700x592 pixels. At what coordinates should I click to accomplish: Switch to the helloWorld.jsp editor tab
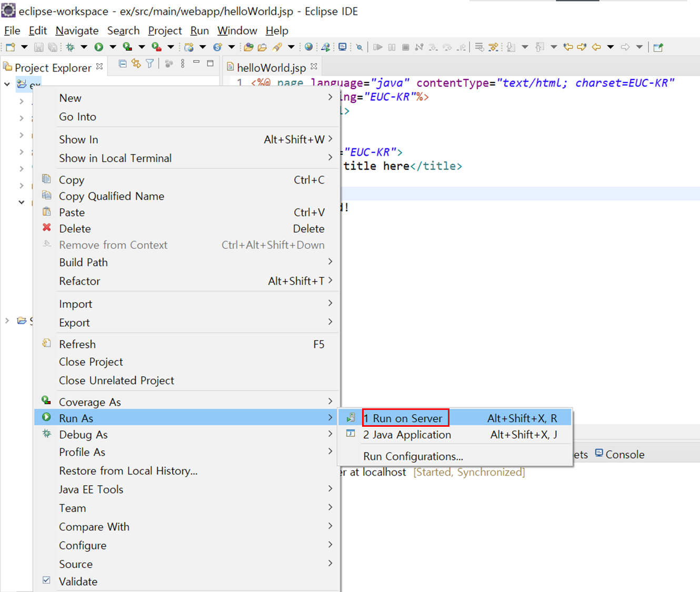(271, 67)
